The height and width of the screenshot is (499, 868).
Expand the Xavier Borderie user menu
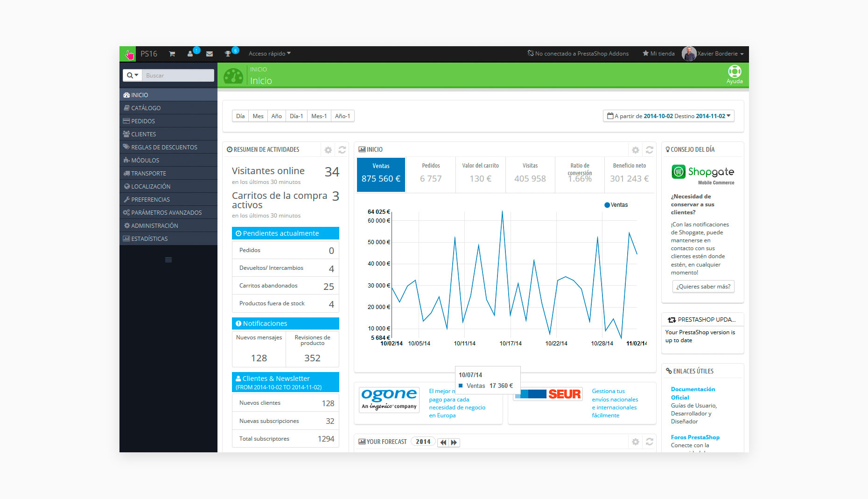point(720,54)
